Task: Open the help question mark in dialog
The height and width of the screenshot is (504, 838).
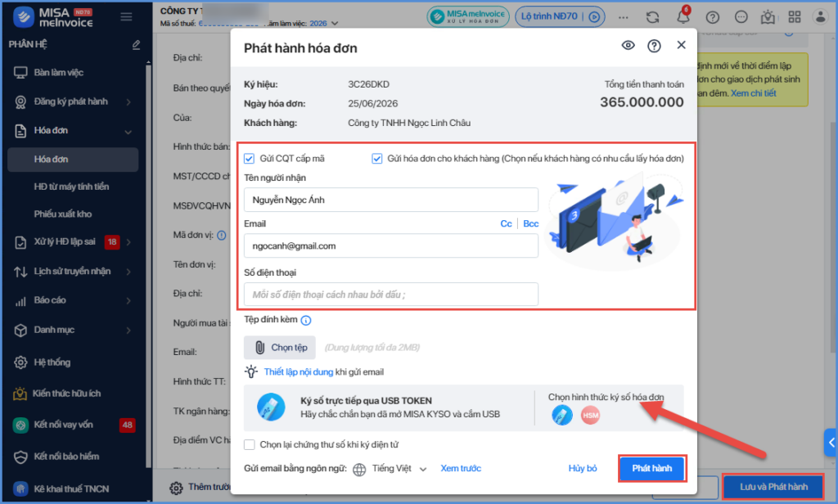Action: 654,46
